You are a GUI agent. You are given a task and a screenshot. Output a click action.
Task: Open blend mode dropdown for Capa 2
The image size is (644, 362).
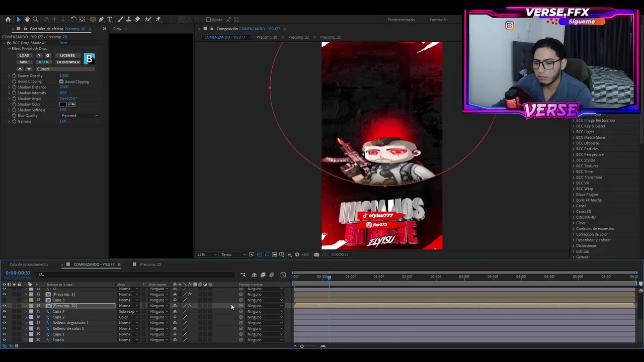coord(129,317)
